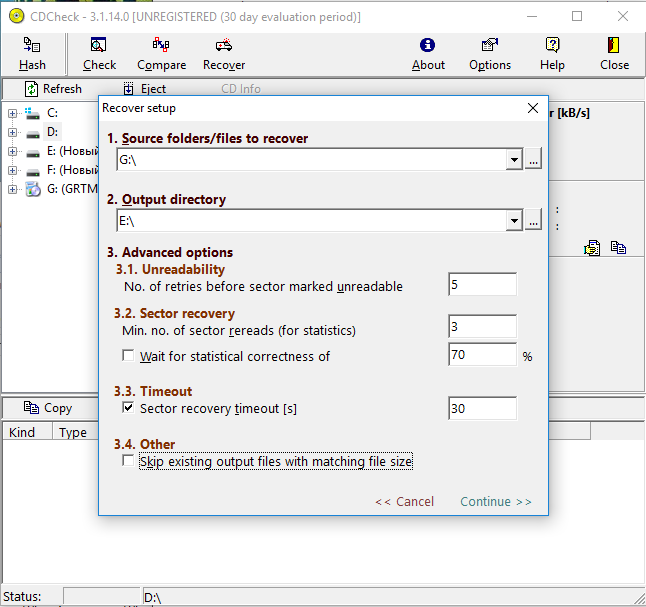The height and width of the screenshot is (607, 646).
Task: Click the Close toolbar button
Action: coord(614,54)
